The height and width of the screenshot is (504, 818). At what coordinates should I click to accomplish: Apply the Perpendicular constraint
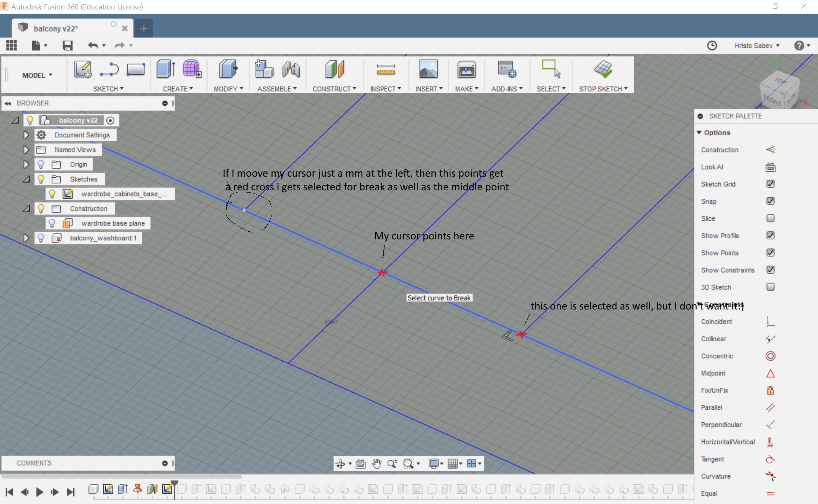[771, 424]
